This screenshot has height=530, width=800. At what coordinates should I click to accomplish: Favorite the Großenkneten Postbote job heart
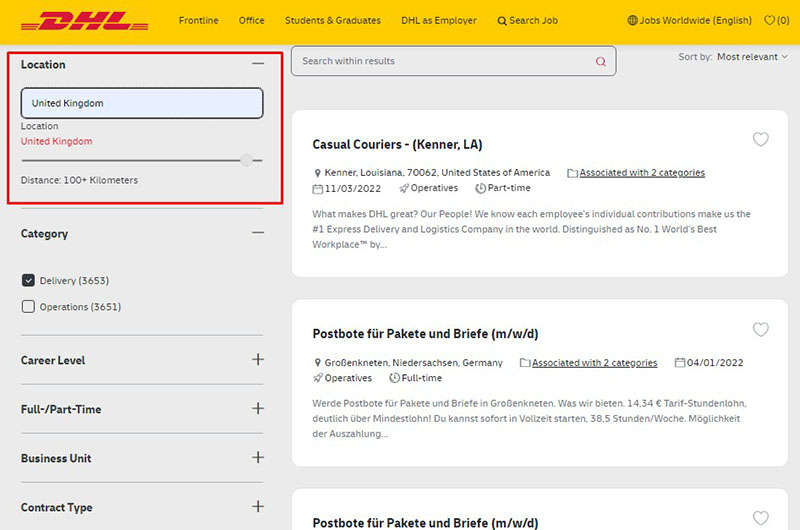760,329
